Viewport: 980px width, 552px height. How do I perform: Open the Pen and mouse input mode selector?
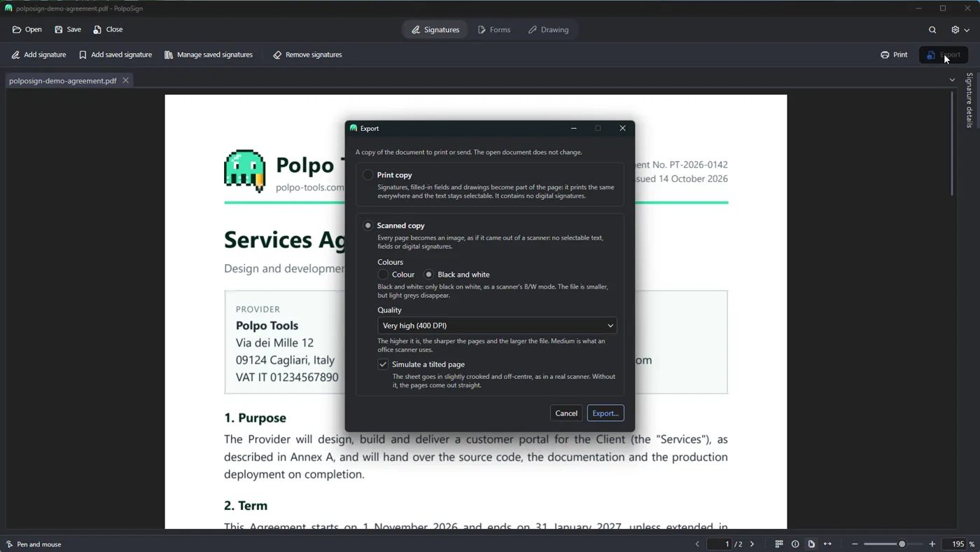pyautogui.click(x=34, y=544)
